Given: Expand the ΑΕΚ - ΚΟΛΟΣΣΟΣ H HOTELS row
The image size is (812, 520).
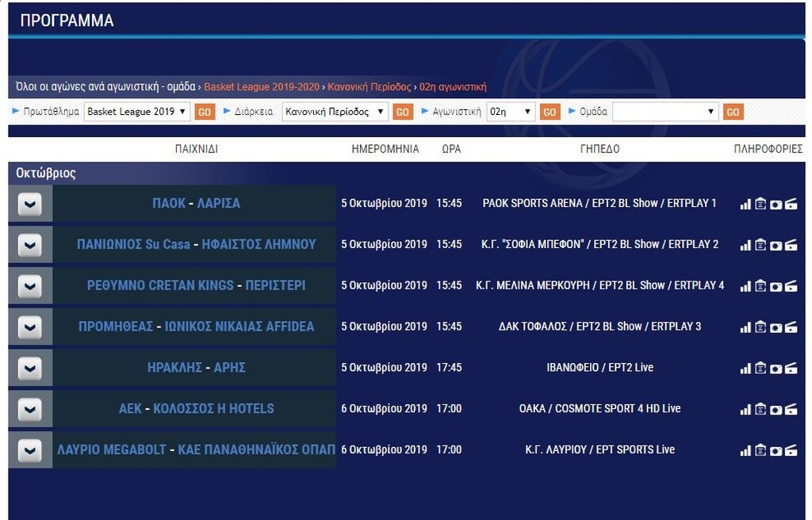Looking at the screenshot, I should 29,409.
